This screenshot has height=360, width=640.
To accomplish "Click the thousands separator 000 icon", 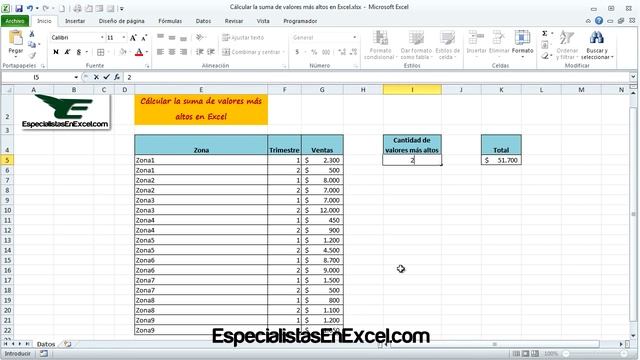I will coord(326,52).
